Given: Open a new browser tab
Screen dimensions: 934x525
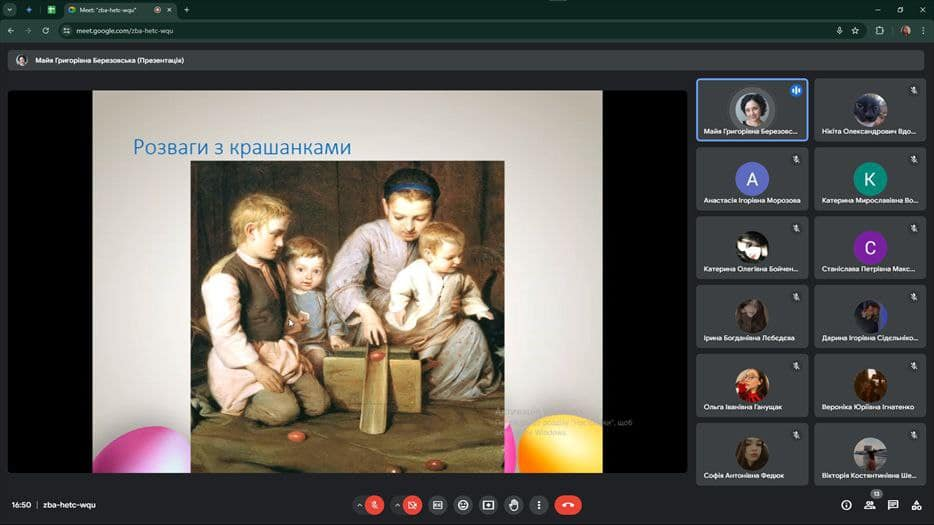Looking at the screenshot, I should coord(187,10).
